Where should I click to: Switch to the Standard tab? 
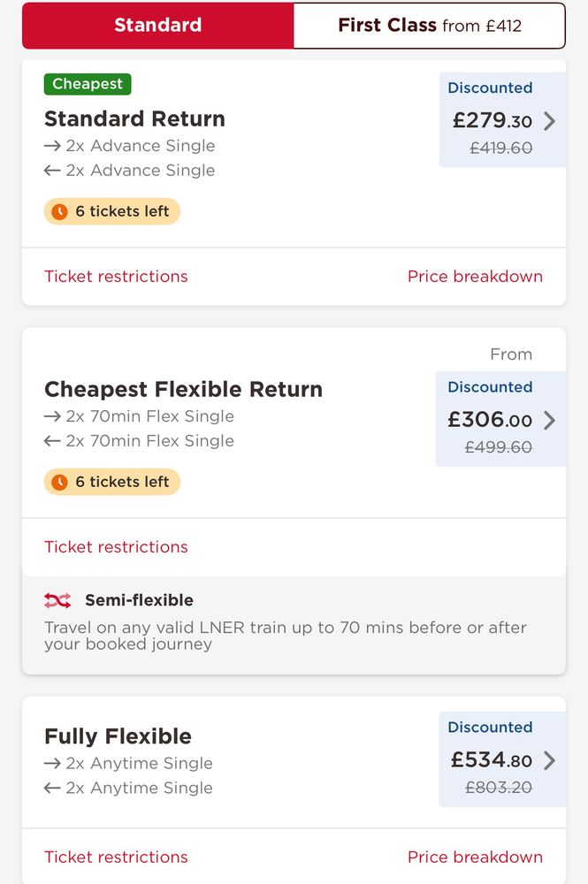click(x=158, y=26)
